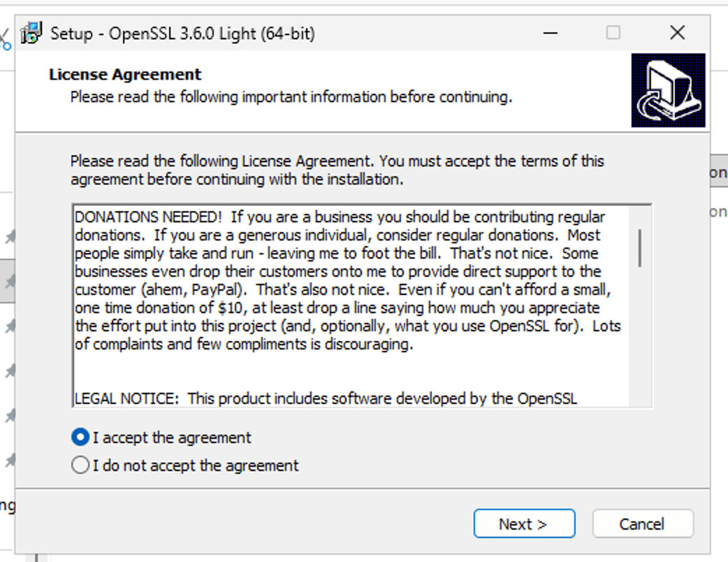
Task: Click the pin icon in the highlighted row
Action: point(10,282)
